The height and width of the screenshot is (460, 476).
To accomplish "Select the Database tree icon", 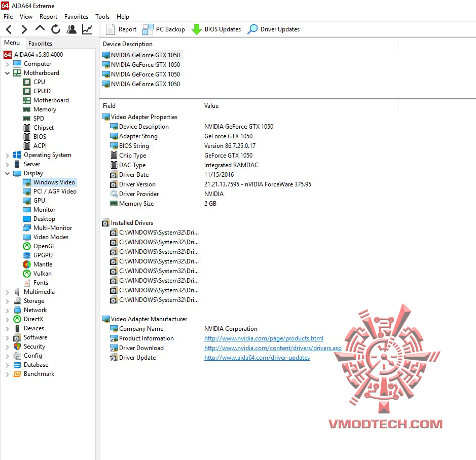I will tap(17, 365).
